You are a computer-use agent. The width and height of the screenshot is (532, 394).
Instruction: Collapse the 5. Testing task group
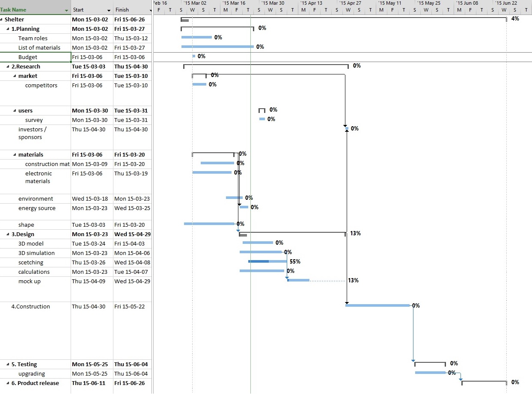pyautogui.click(x=8, y=364)
